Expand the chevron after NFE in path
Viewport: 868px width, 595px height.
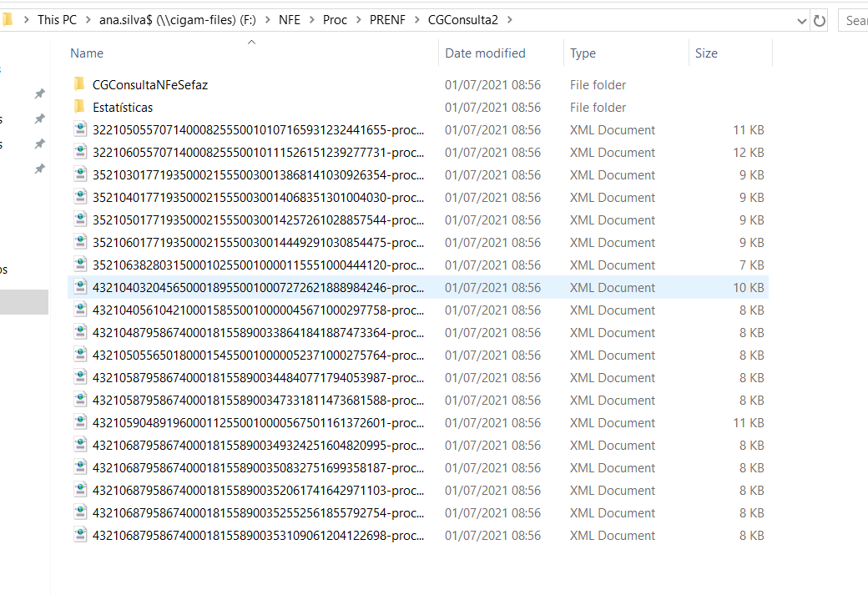point(311,20)
